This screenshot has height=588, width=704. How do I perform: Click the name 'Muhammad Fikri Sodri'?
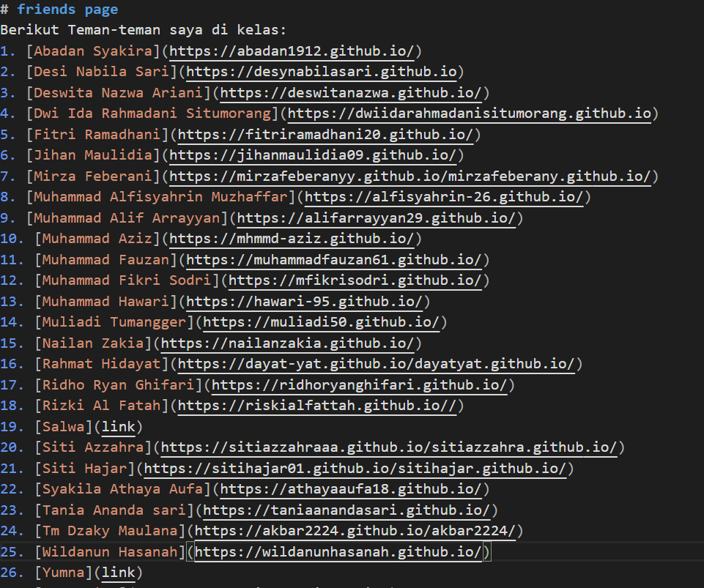pyautogui.click(x=127, y=280)
